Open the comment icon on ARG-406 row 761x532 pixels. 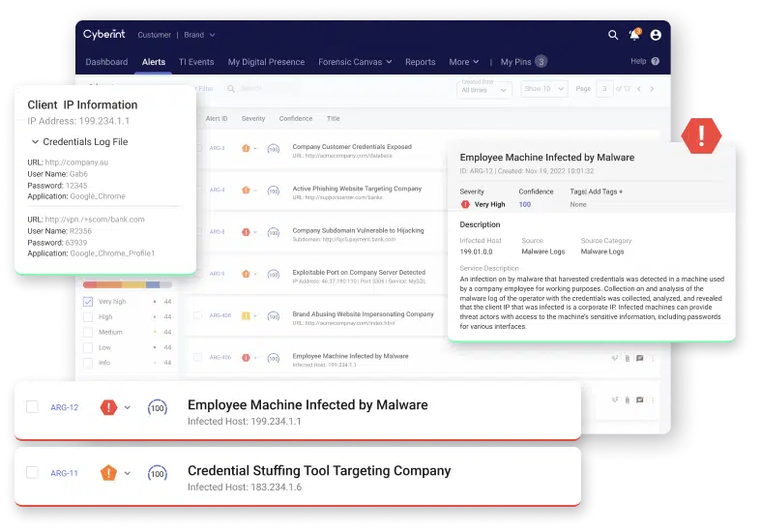(x=639, y=358)
